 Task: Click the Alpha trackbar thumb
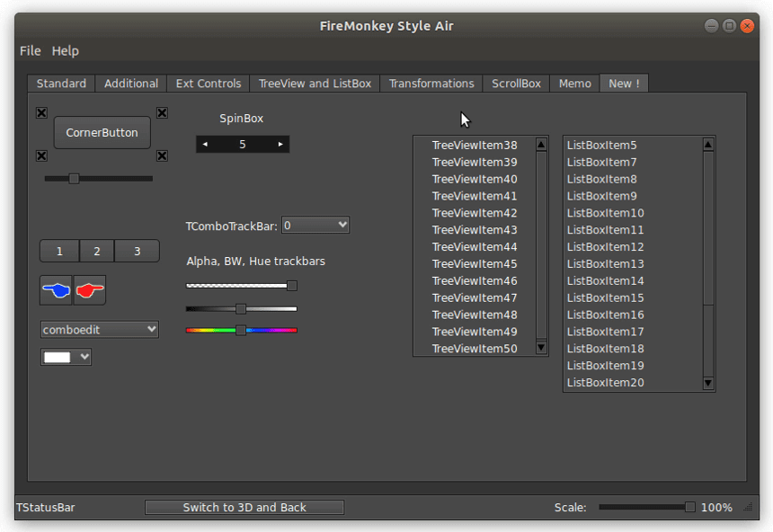pyautogui.click(x=292, y=286)
